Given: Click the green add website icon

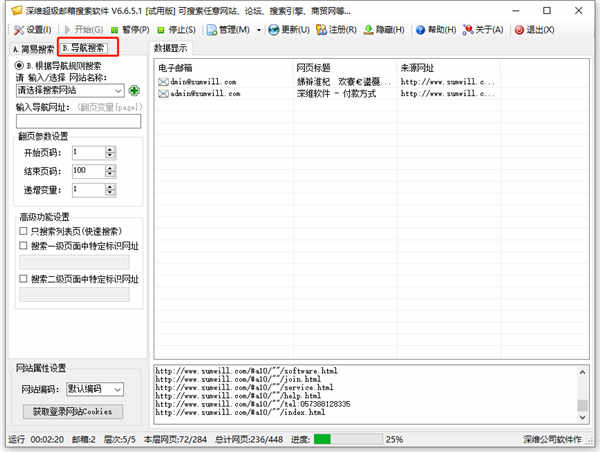Looking at the screenshot, I should [134, 90].
